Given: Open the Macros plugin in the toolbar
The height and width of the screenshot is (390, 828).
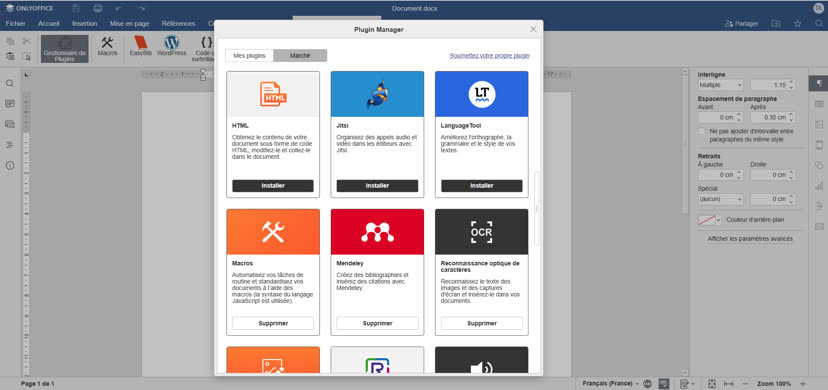Looking at the screenshot, I should (x=108, y=46).
